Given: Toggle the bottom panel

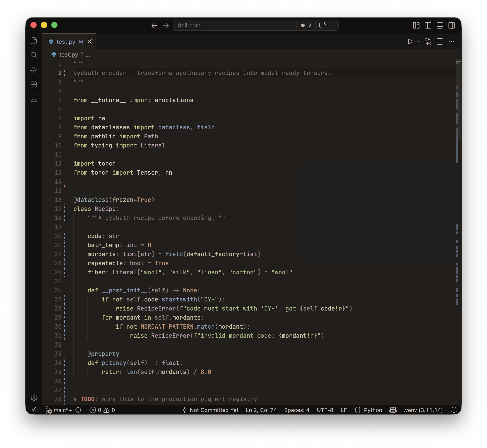Looking at the screenshot, I should pos(440,25).
